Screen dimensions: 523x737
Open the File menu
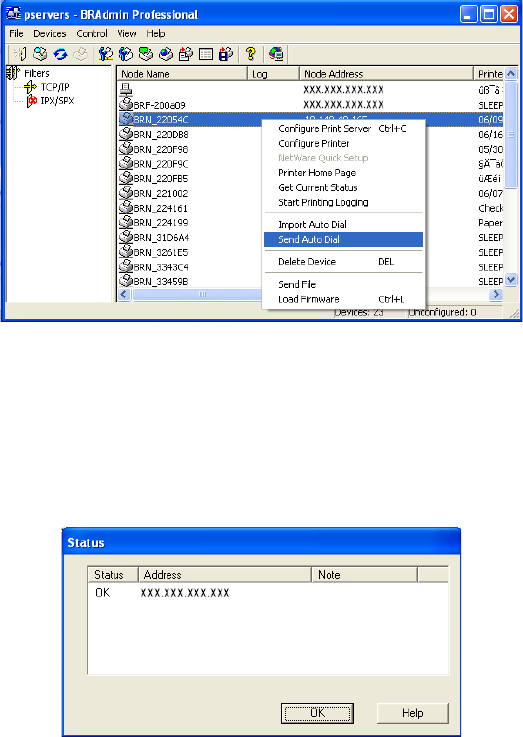click(x=16, y=33)
